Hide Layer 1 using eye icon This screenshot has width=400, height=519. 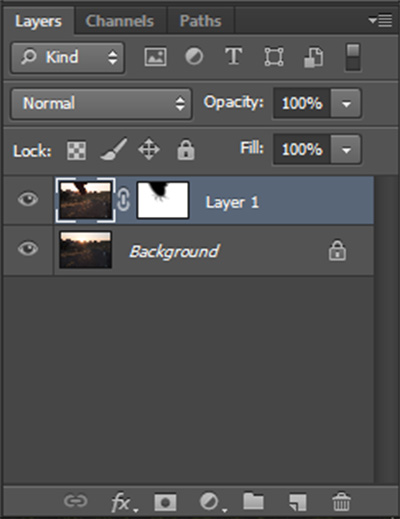click(28, 200)
